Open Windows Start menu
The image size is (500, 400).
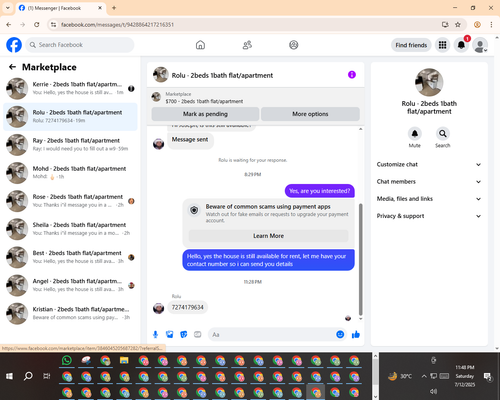tap(9, 376)
